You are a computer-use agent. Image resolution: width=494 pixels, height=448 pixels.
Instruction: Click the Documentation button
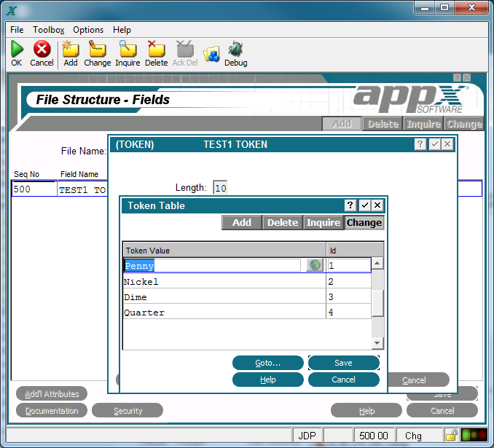(52, 411)
